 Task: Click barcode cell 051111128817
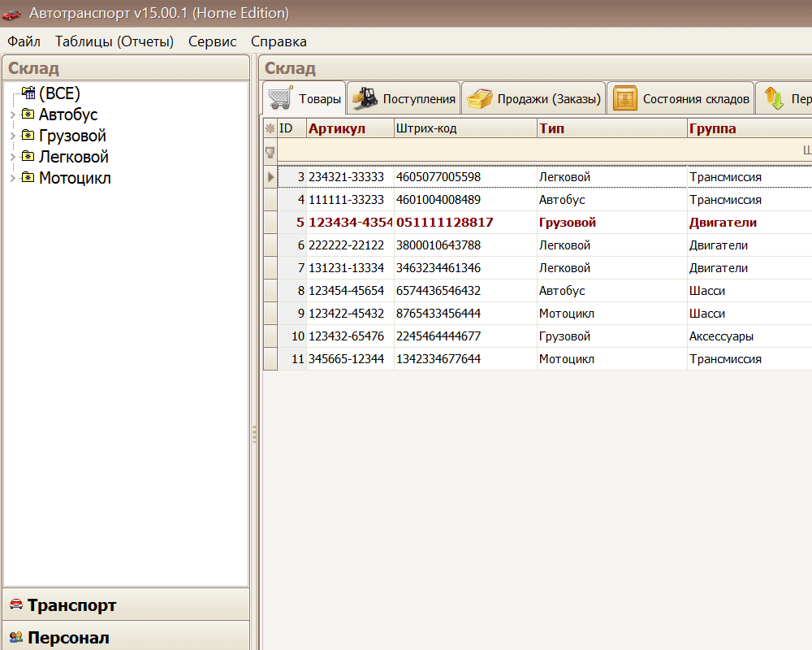click(x=465, y=223)
